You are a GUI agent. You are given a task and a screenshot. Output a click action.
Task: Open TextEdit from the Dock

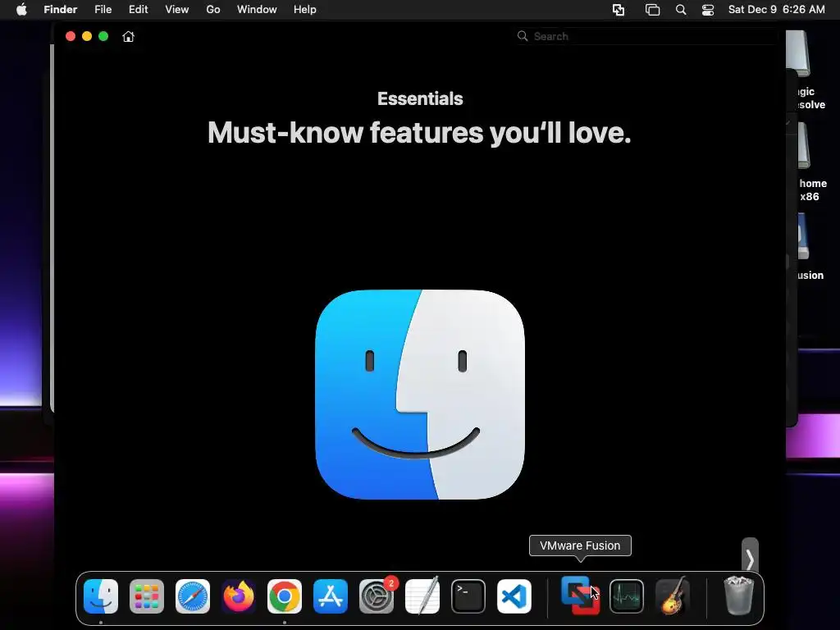point(422,596)
